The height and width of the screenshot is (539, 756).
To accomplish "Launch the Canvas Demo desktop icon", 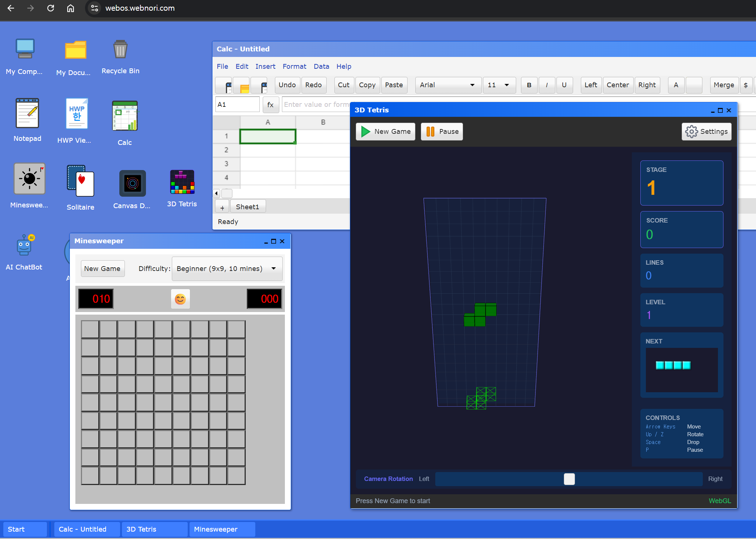I will (x=132, y=183).
